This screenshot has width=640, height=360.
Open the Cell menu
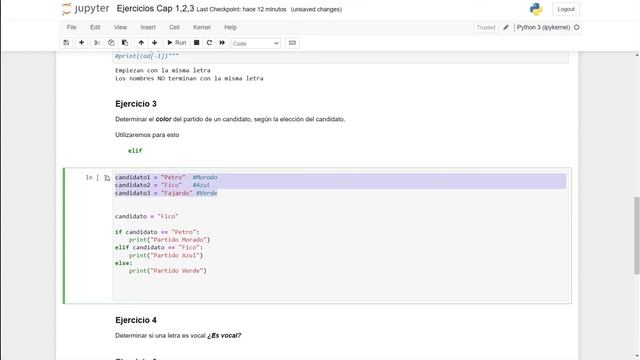tap(174, 27)
